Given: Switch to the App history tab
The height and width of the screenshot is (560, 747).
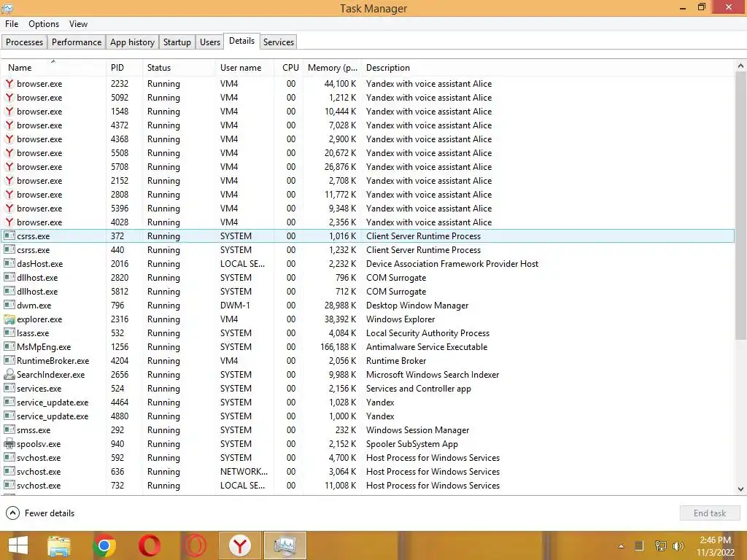Looking at the screenshot, I should [133, 42].
